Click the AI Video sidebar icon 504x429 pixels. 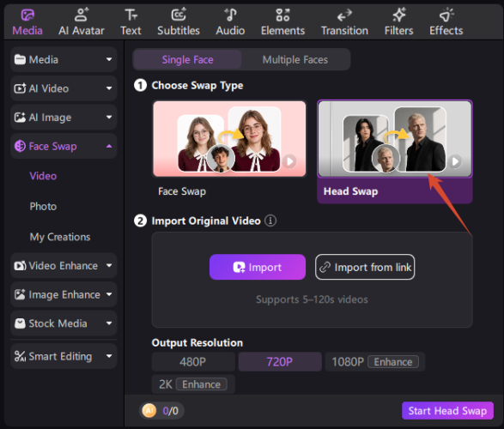(x=20, y=88)
